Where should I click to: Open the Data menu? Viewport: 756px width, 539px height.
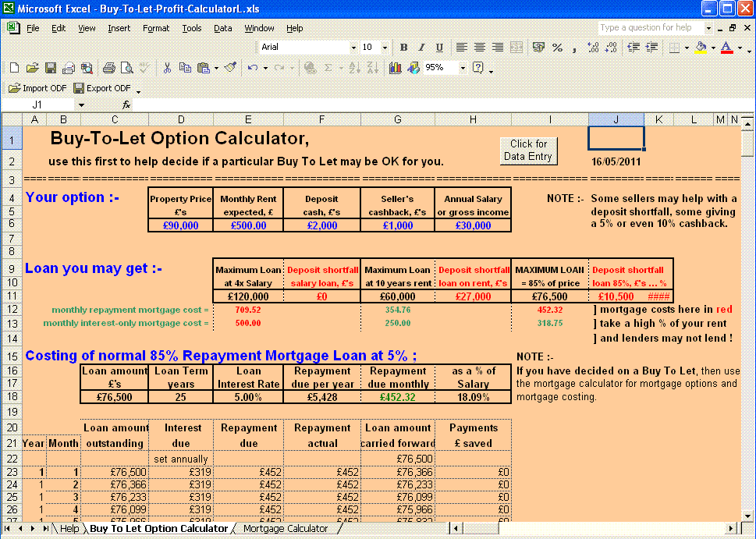223,28
